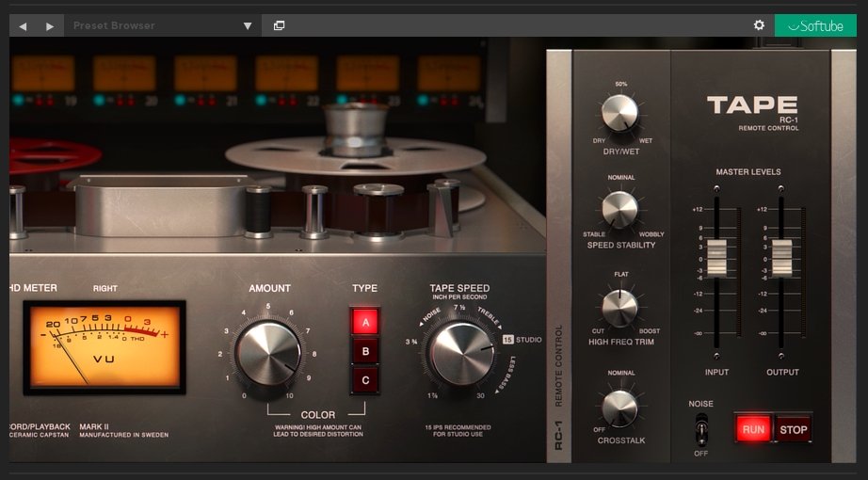
Task: Click the 7½ tape speed marking
Action: click(x=459, y=307)
